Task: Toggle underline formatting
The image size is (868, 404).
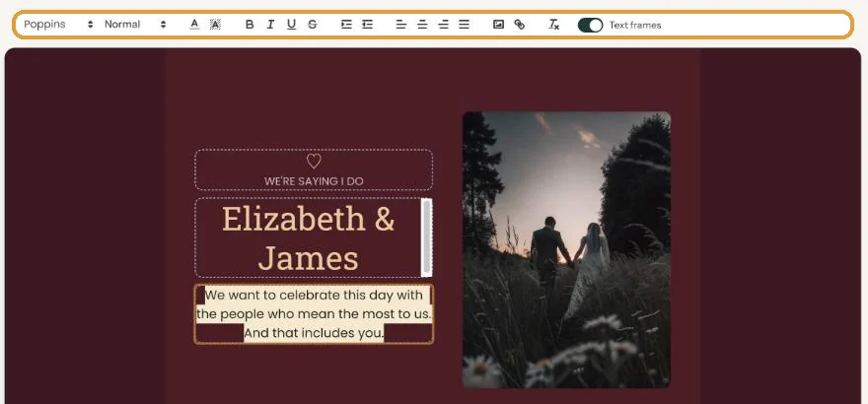Action: click(291, 25)
